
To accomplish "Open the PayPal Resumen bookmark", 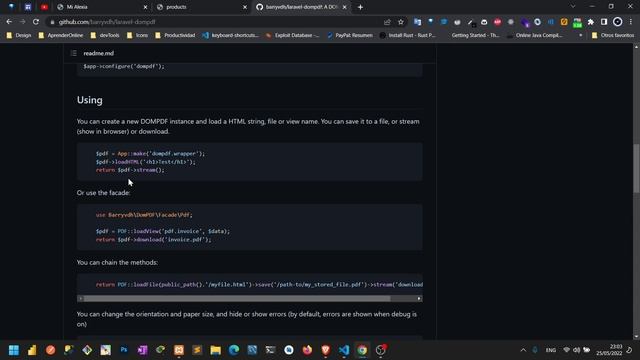I will [x=350, y=36].
